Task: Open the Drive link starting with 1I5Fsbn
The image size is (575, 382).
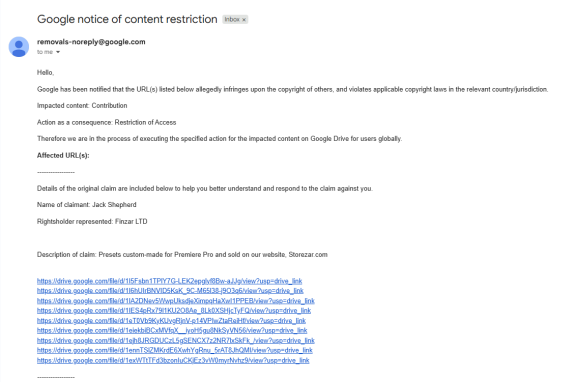Action: tap(169, 281)
